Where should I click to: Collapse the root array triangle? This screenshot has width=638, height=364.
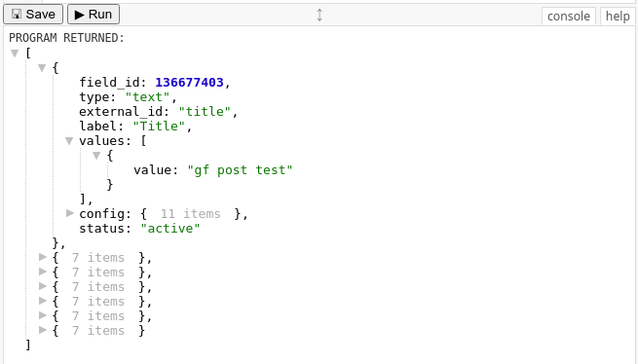point(15,54)
